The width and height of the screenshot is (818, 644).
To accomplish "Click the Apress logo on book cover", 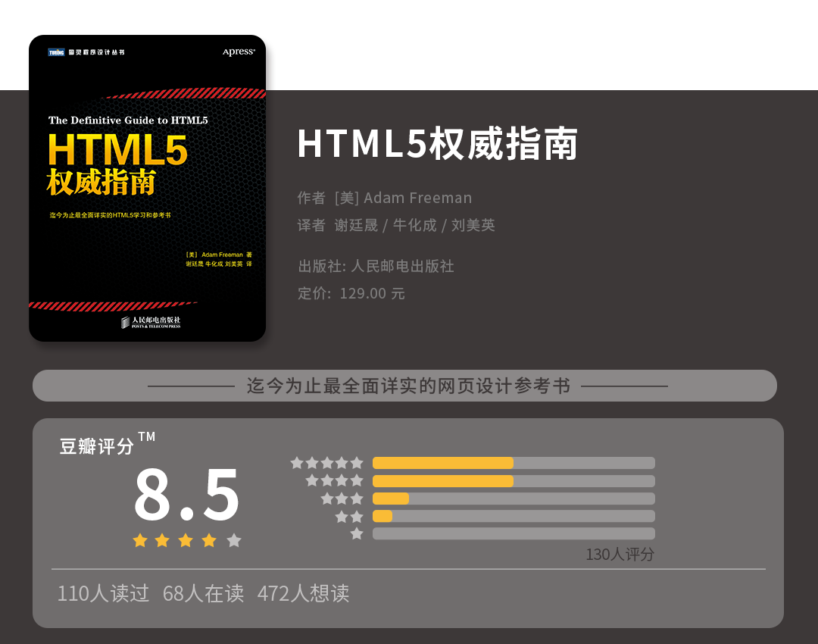I will point(239,52).
